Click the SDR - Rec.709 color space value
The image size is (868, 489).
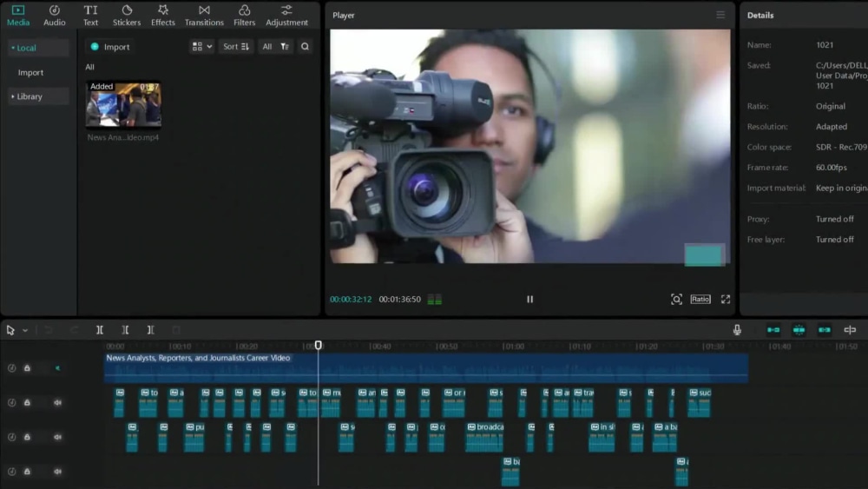pyautogui.click(x=841, y=147)
